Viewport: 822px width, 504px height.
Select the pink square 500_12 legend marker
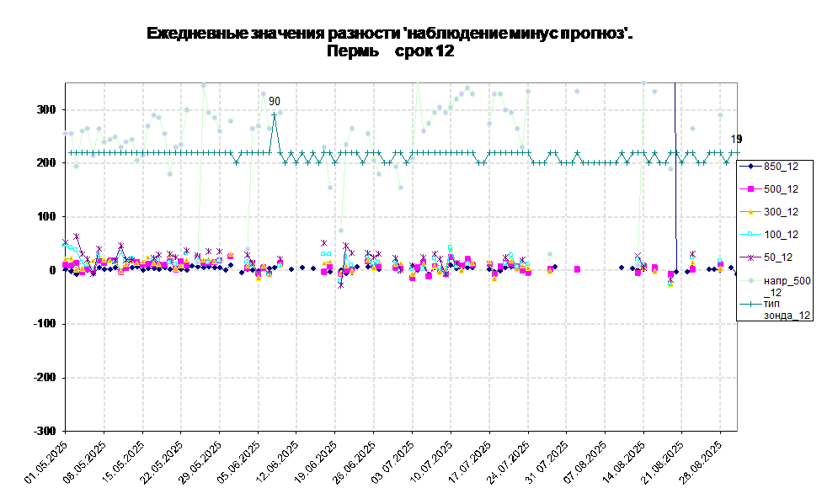(x=750, y=189)
